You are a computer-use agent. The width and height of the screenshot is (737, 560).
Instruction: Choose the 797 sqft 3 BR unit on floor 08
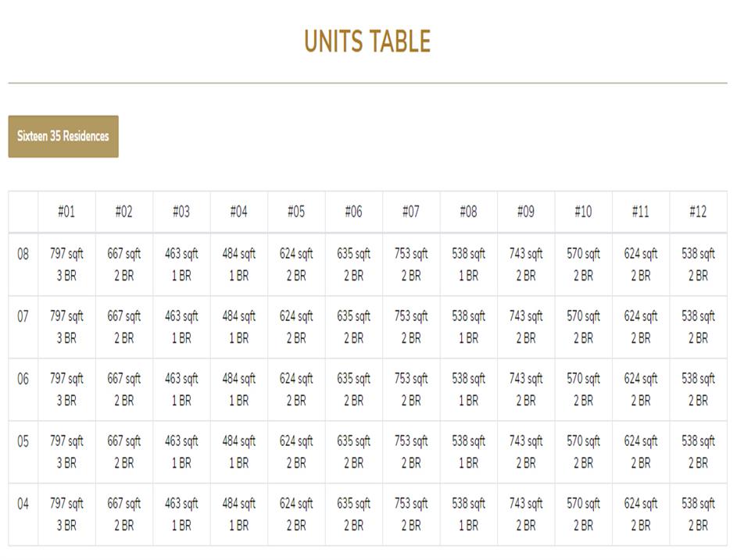tap(66, 264)
